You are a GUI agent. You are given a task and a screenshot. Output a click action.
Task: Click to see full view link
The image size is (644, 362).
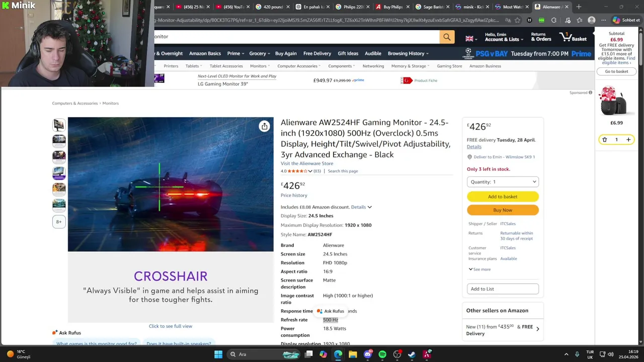pyautogui.click(x=171, y=326)
